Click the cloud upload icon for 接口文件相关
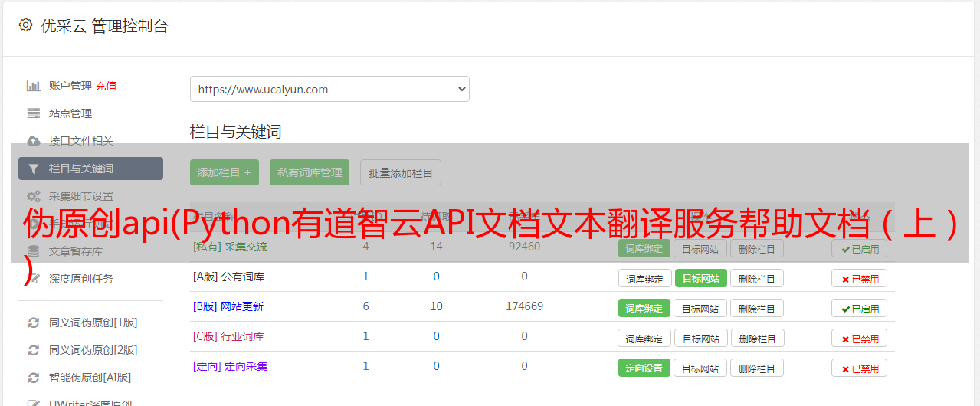The height and width of the screenshot is (406, 980). coord(33,141)
